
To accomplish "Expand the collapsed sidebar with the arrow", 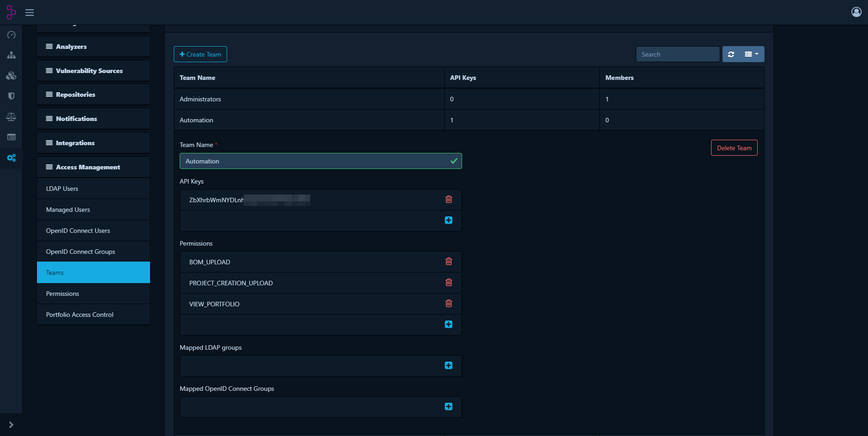I will point(11,425).
